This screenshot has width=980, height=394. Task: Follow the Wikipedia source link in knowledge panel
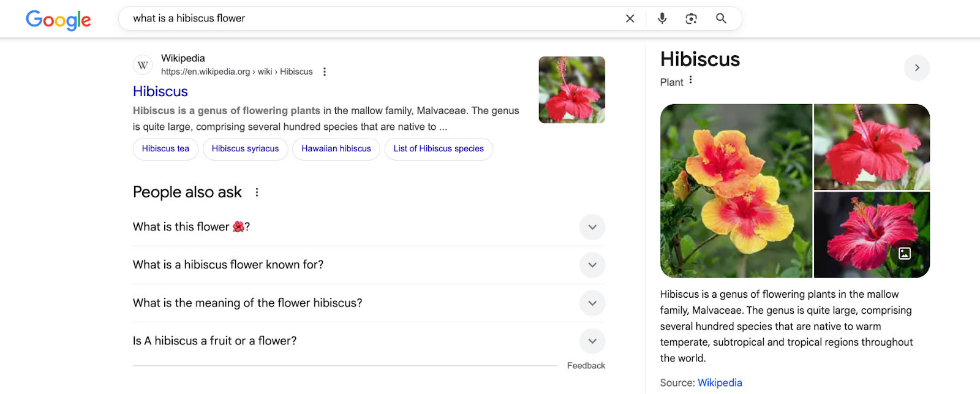pos(720,382)
